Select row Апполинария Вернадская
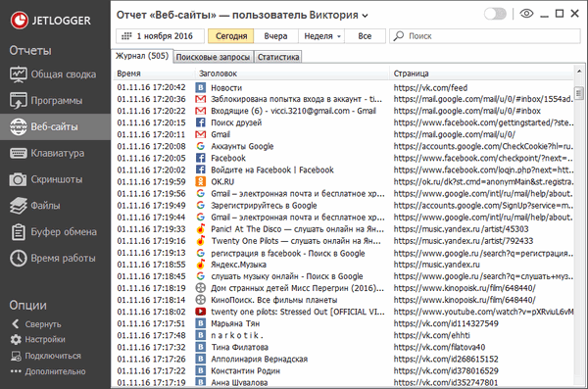This screenshot has width=588, height=389. click(x=344, y=359)
